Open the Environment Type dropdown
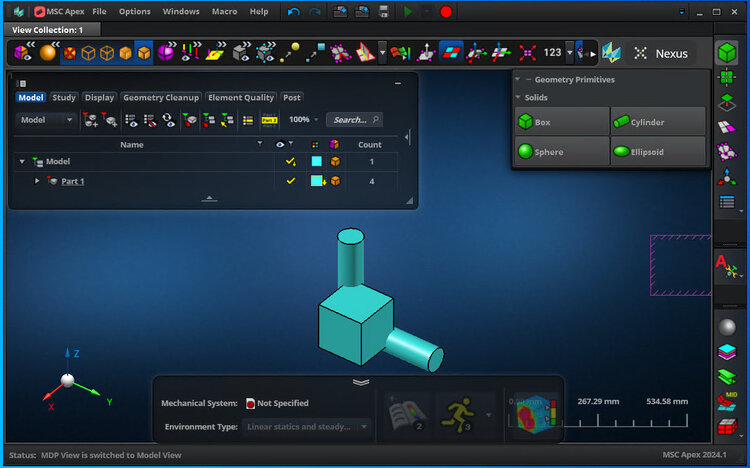The height and width of the screenshot is (468, 750). (x=306, y=427)
